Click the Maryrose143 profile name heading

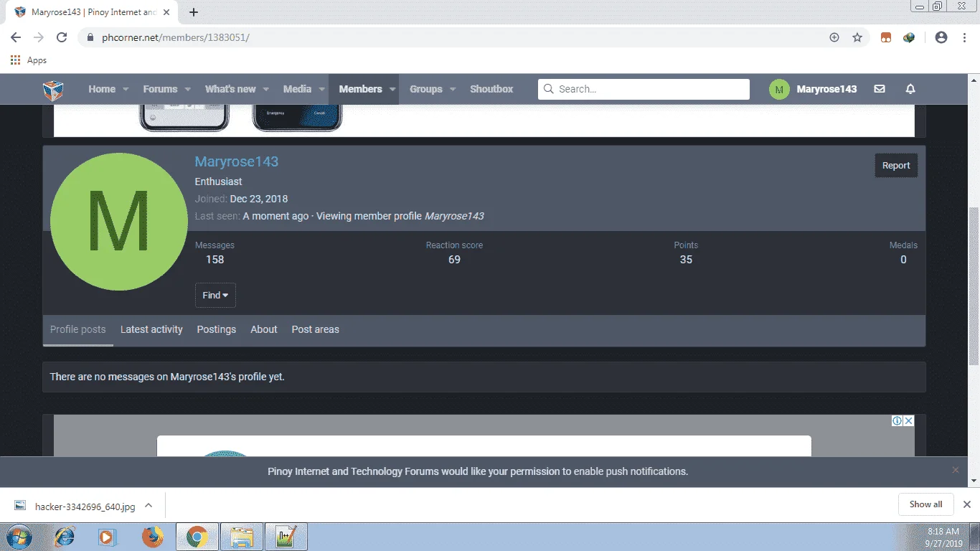237,161
